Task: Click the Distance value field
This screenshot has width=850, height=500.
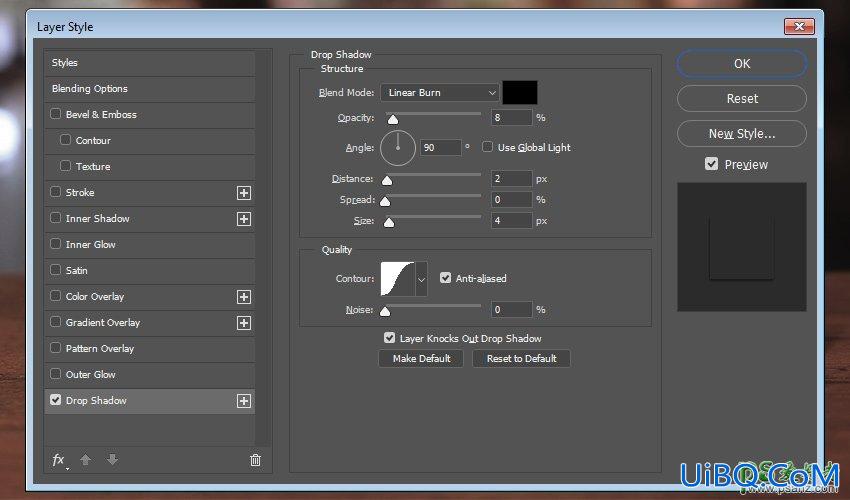Action: (x=511, y=178)
